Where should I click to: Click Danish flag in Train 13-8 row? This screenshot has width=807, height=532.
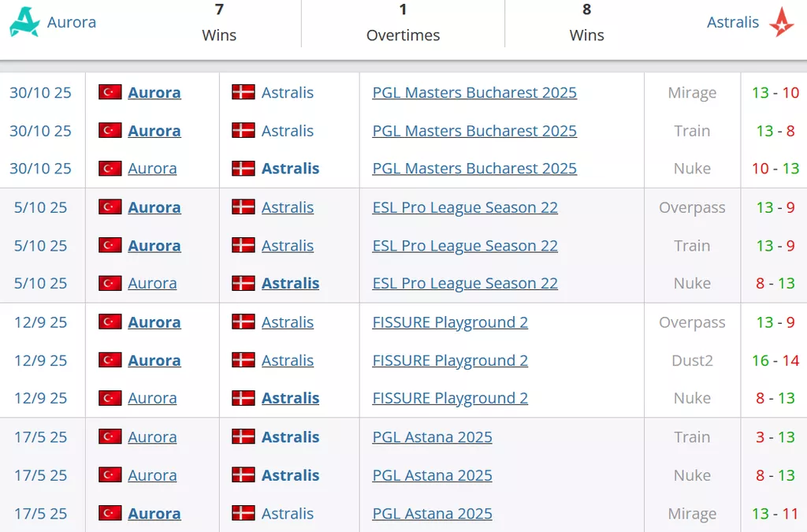tap(243, 131)
